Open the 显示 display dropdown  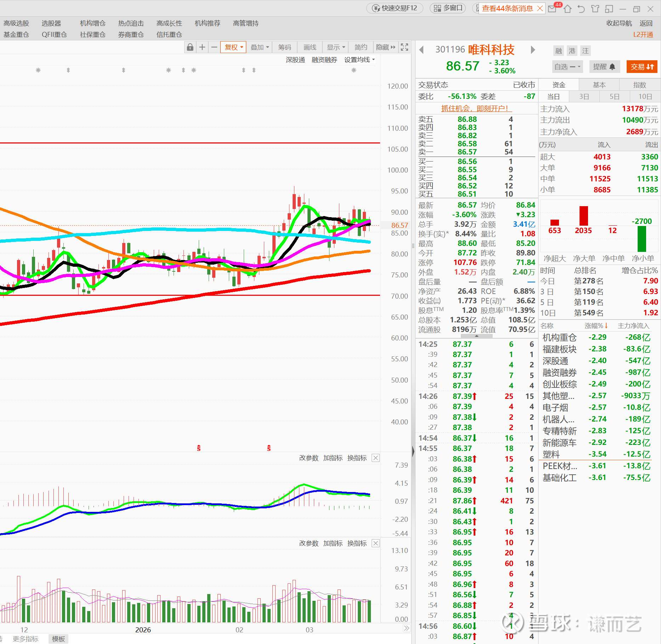pos(335,47)
